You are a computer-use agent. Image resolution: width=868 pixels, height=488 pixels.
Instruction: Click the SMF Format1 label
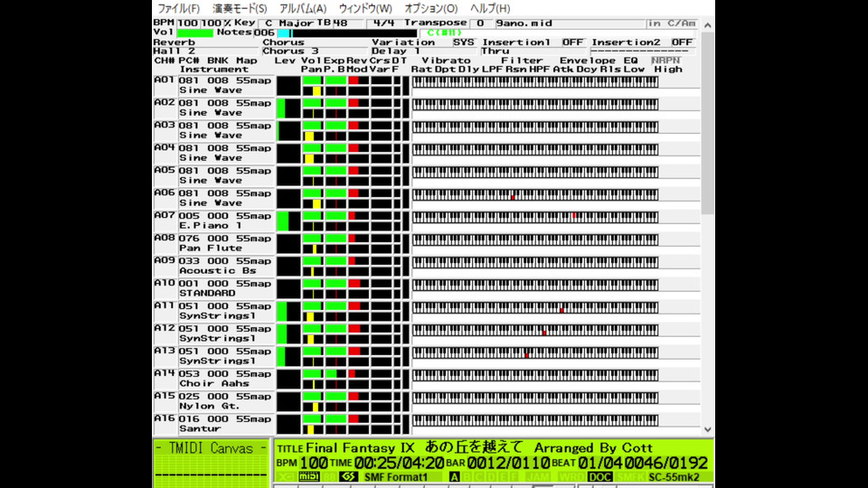tap(396, 477)
